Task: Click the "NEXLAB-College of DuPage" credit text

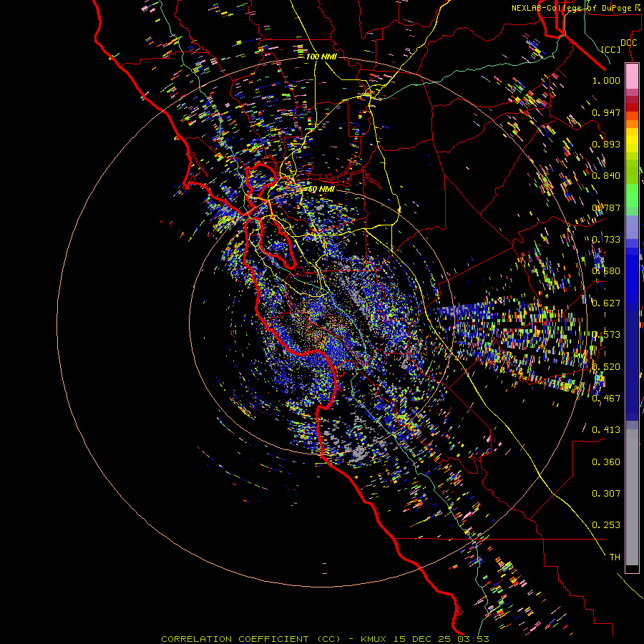Action: click(572, 8)
